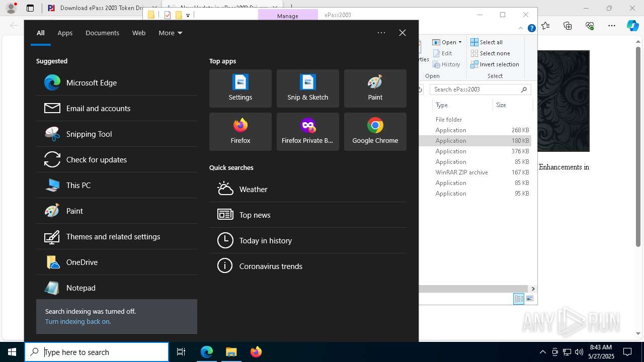Launch Google Chrome tile

pyautogui.click(x=375, y=132)
